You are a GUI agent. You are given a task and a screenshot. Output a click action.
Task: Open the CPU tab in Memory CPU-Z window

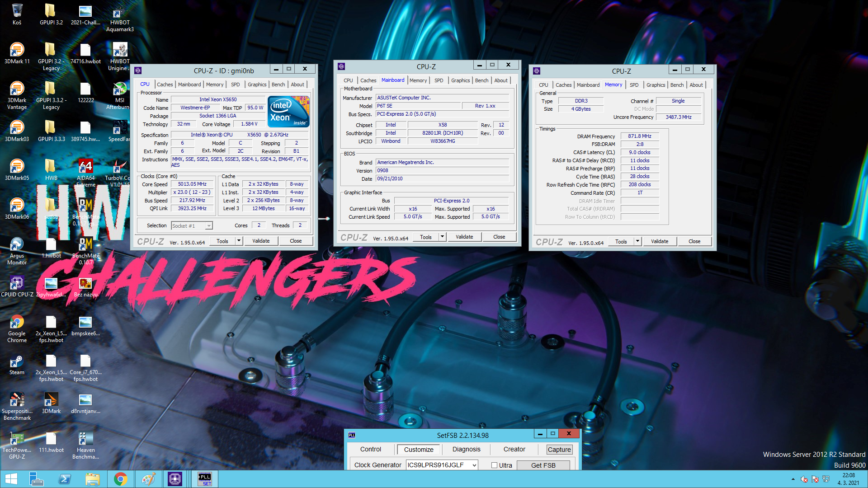pyautogui.click(x=543, y=85)
